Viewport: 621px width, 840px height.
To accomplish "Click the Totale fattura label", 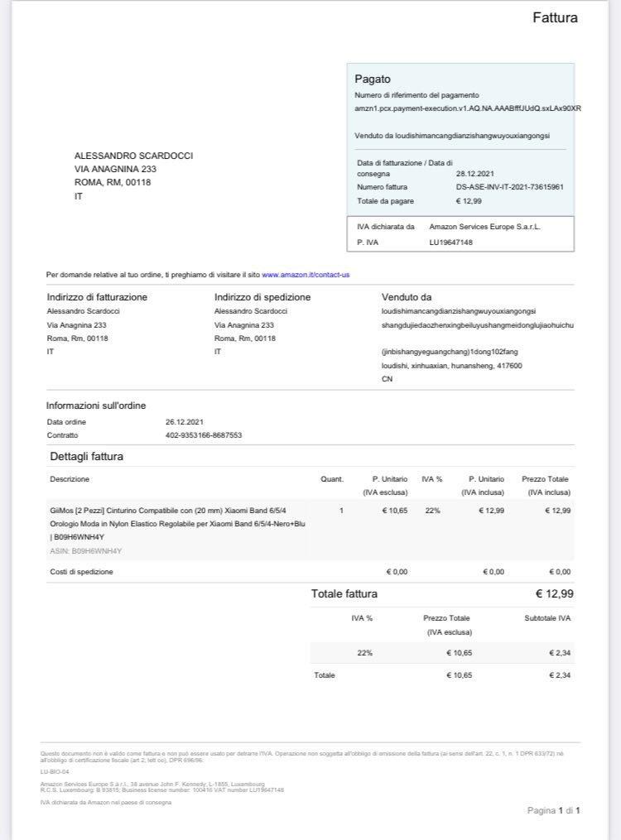I will (x=344, y=593).
